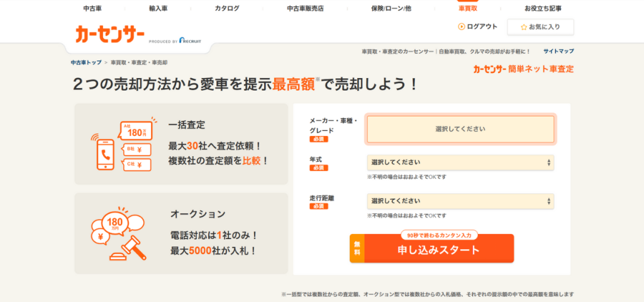Open the 年式 dropdown
The image size is (644, 302).
(460, 163)
